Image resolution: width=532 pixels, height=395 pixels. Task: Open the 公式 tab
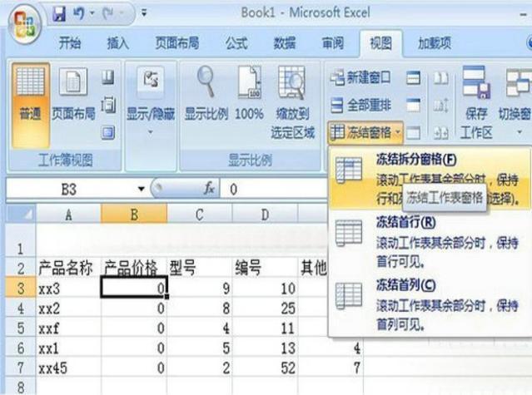[x=236, y=43]
